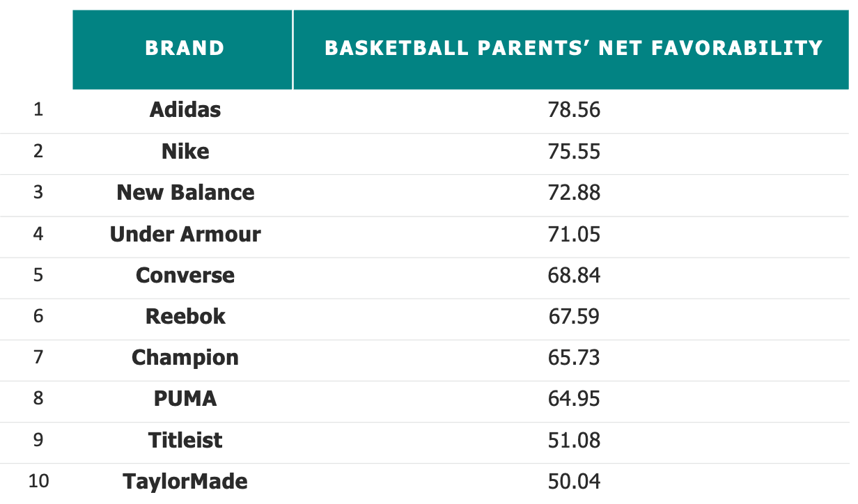Screen dimensions: 858x504
Task: Select the Converse brand cell
Action: coord(185,276)
